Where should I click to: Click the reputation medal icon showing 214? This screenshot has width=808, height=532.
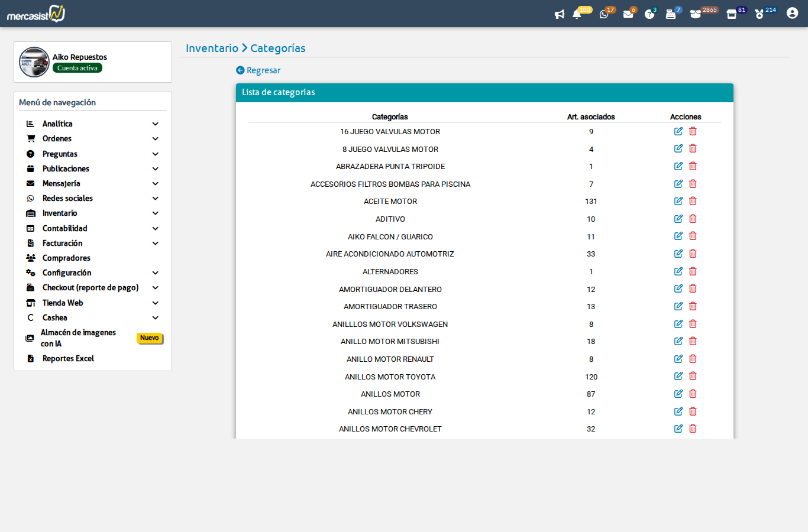click(x=759, y=13)
